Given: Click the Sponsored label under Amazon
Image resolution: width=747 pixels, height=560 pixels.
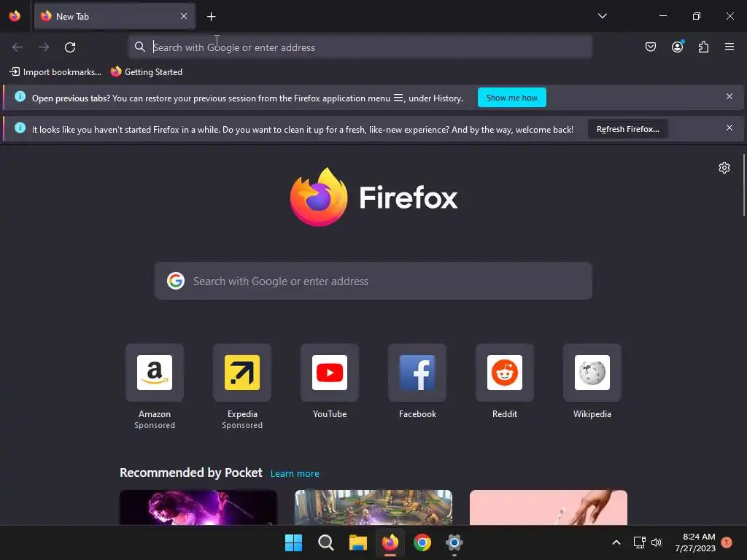Looking at the screenshot, I should [x=155, y=425].
